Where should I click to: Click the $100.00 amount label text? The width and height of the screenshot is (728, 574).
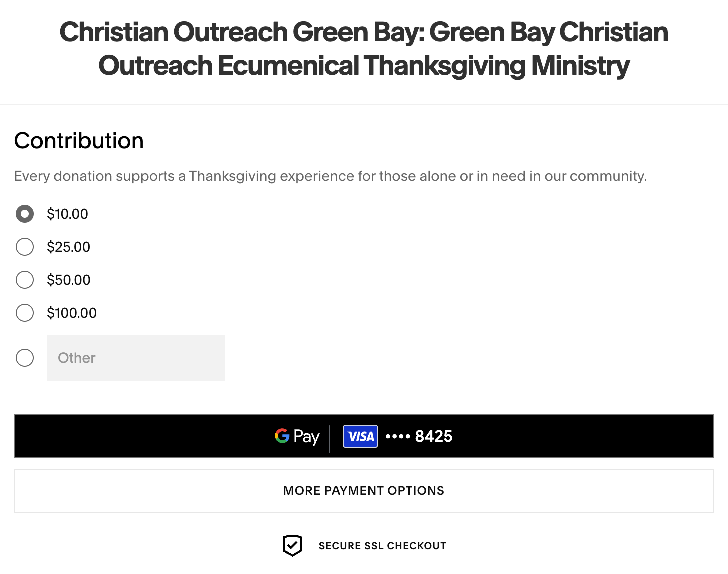tap(72, 313)
